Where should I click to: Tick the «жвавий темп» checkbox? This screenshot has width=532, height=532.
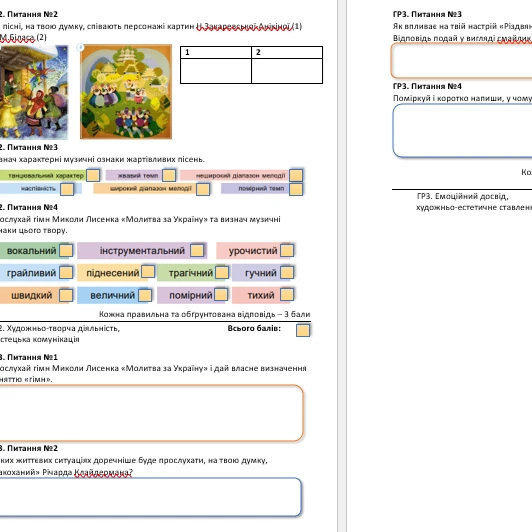(169, 175)
